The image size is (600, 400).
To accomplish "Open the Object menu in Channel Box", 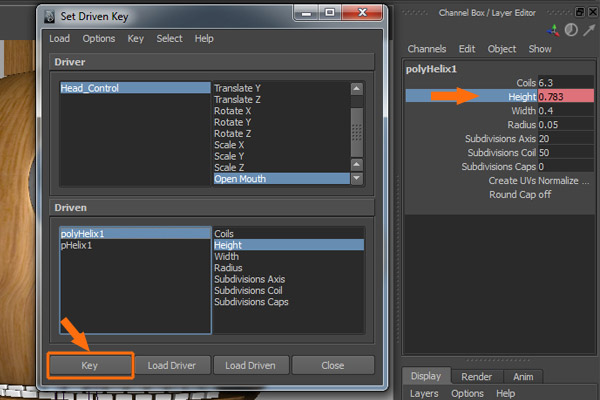I will pyautogui.click(x=502, y=49).
